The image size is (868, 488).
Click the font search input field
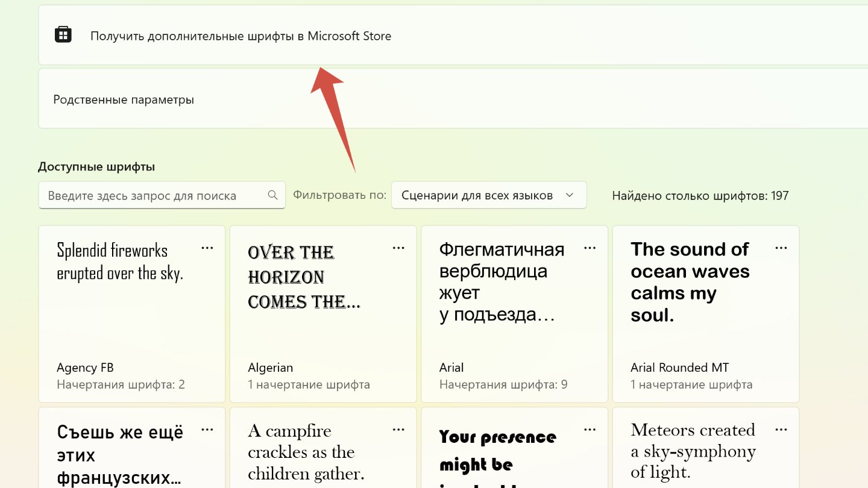(162, 195)
